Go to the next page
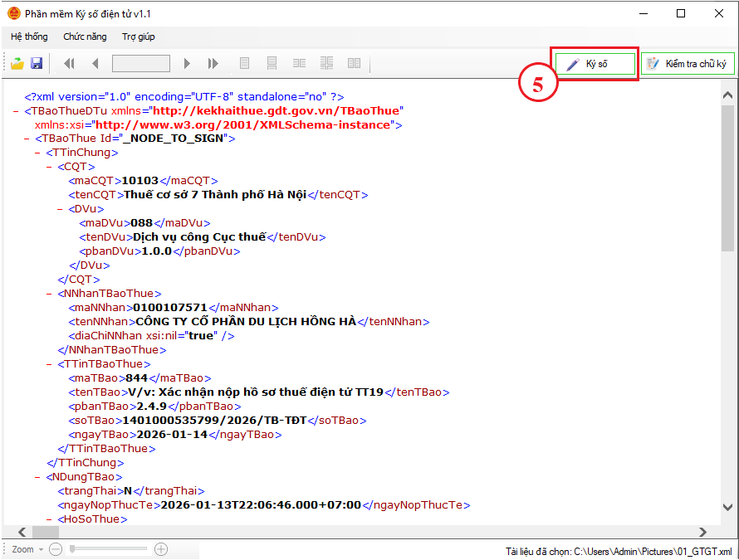This screenshot has height=560, width=739. (188, 63)
